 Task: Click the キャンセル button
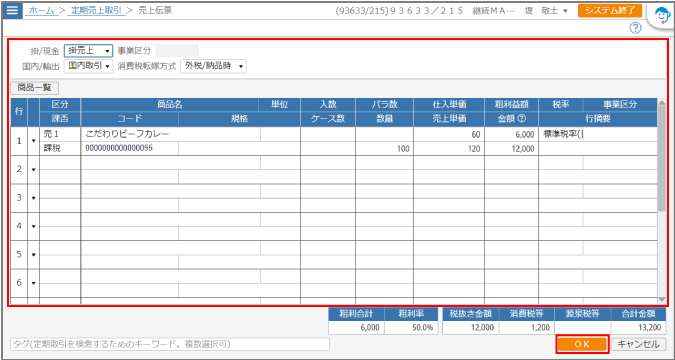pyautogui.click(x=638, y=344)
